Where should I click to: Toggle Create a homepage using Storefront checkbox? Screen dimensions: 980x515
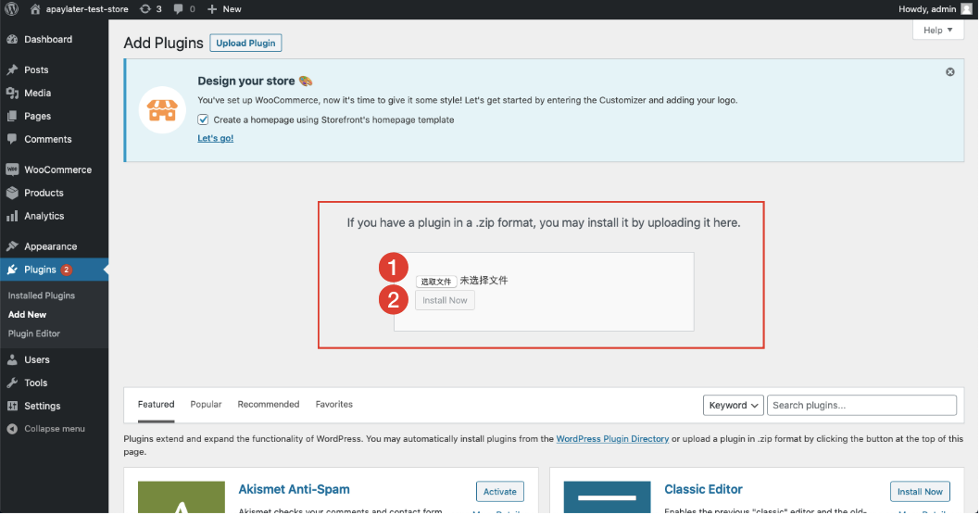[203, 119]
